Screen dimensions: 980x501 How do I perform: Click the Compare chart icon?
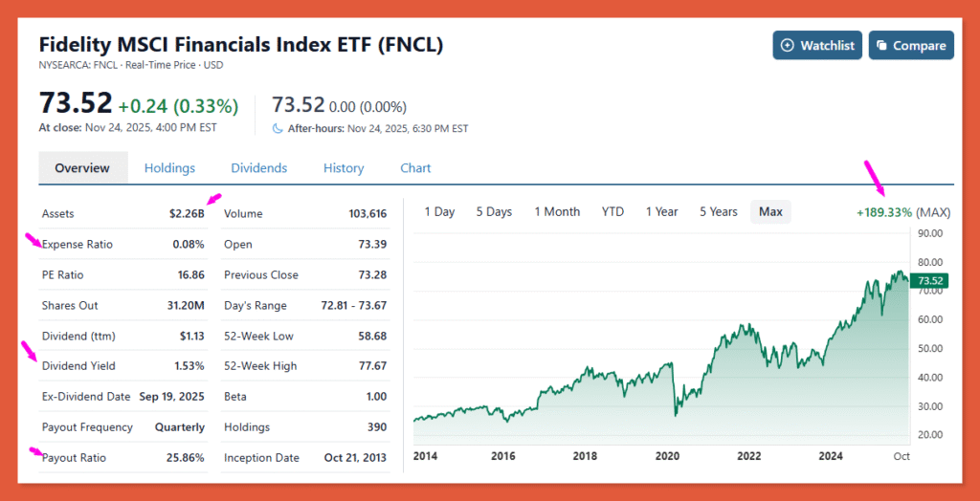880,45
